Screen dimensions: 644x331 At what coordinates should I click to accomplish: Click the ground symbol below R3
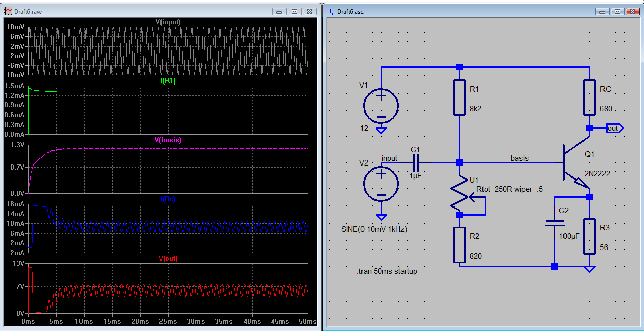589,269
